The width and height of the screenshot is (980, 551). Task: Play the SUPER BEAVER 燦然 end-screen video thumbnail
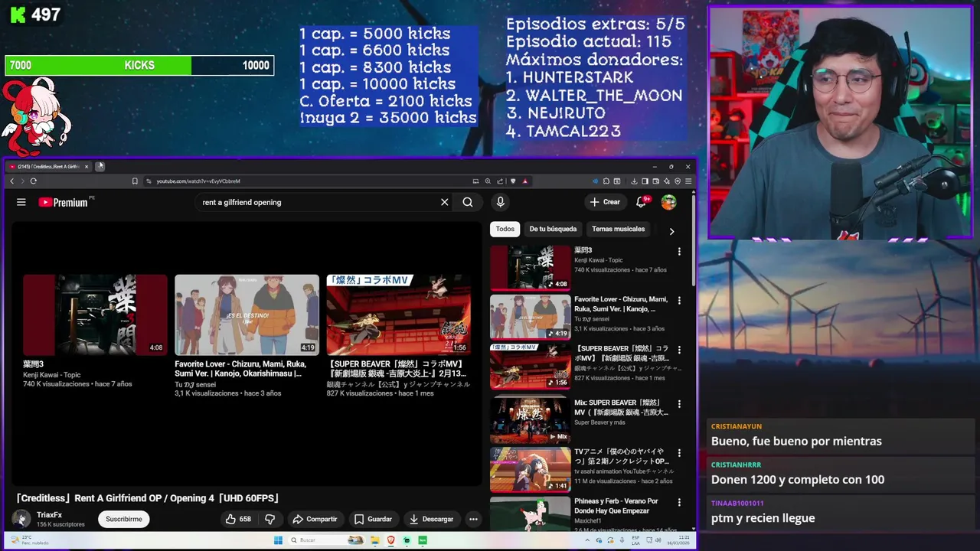click(398, 315)
